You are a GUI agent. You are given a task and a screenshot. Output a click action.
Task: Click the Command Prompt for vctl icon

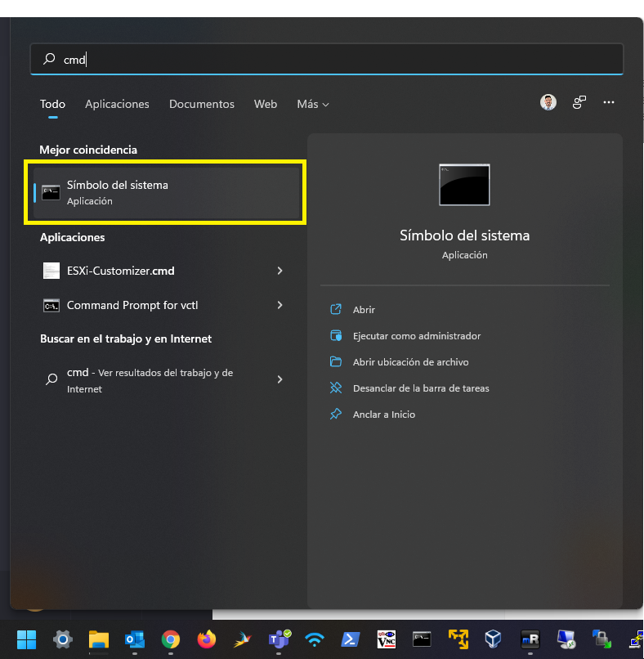coord(51,306)
